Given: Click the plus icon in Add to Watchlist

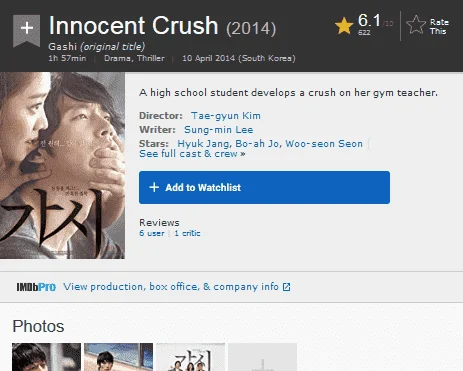Looking at the screenshot, I should point(154,187).
